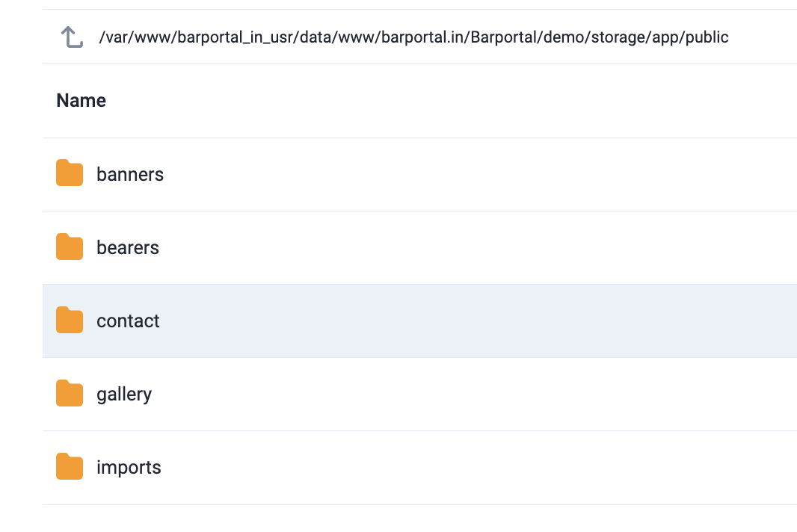
Task: Click the bearers folder icon
Action: click(x=70, y=247)
